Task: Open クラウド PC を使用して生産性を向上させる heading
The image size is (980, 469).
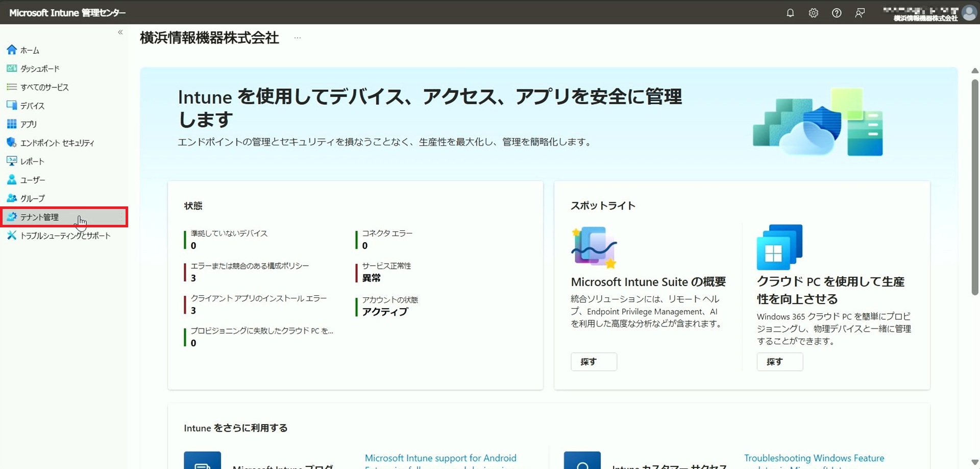Action: coord(830,290)
